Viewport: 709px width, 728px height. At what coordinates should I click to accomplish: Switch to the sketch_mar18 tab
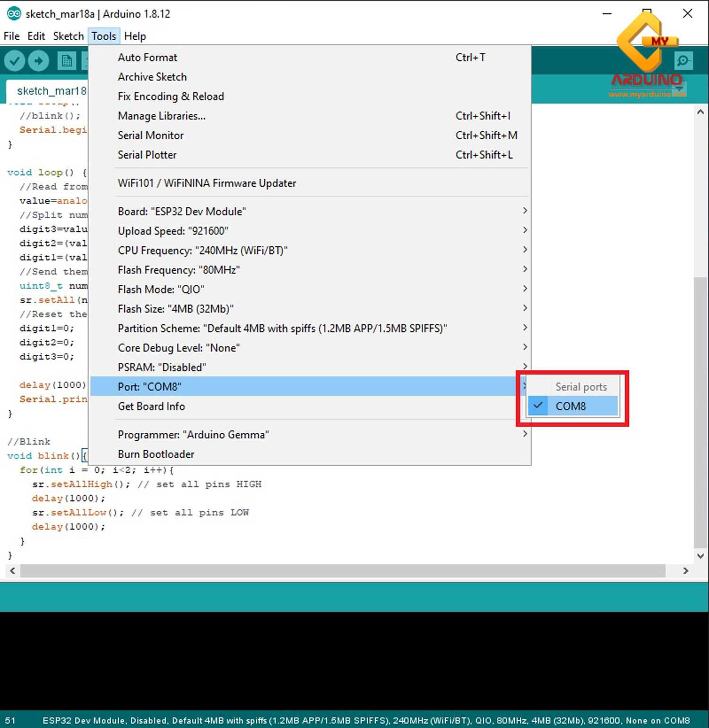tap(51, 91)
